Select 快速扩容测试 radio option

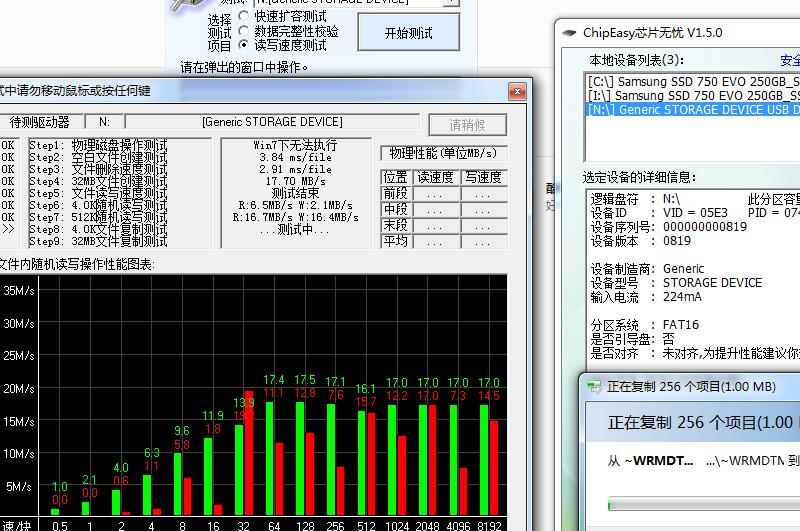click(244, 16)
